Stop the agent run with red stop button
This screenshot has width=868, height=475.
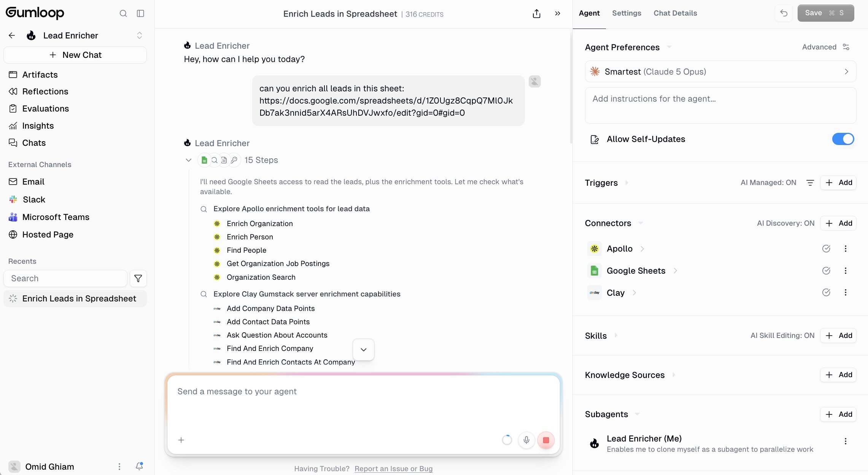tap(546, 440)
